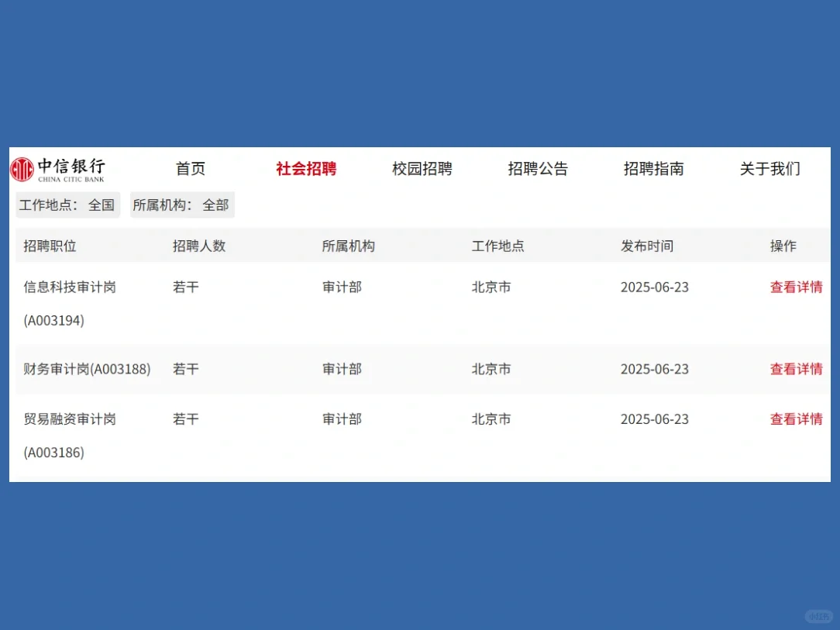The width and height of the screenshot is (840, 630).
Task: Click the 招聘职位 column header
Action: [x=50, y=246]
